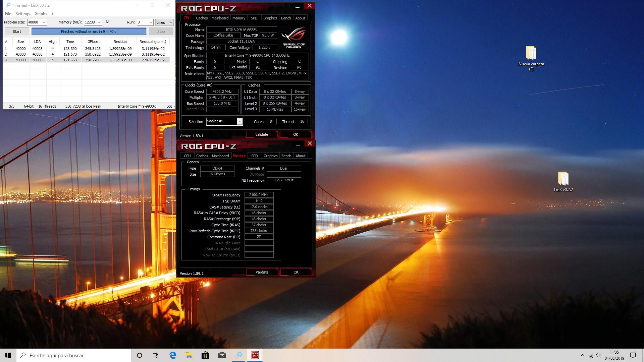Open the Socket #1 selection dropdown
The image size is (644, 362).
(239, 122)
